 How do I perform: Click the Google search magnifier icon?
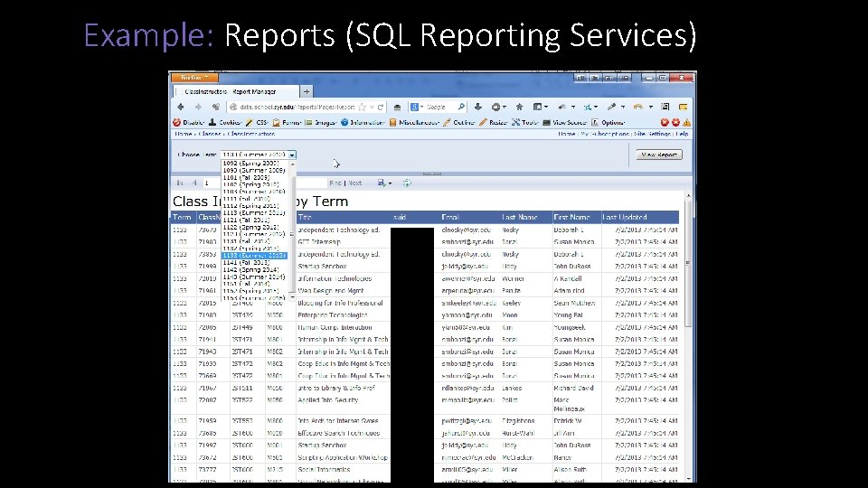pos(460,107)
